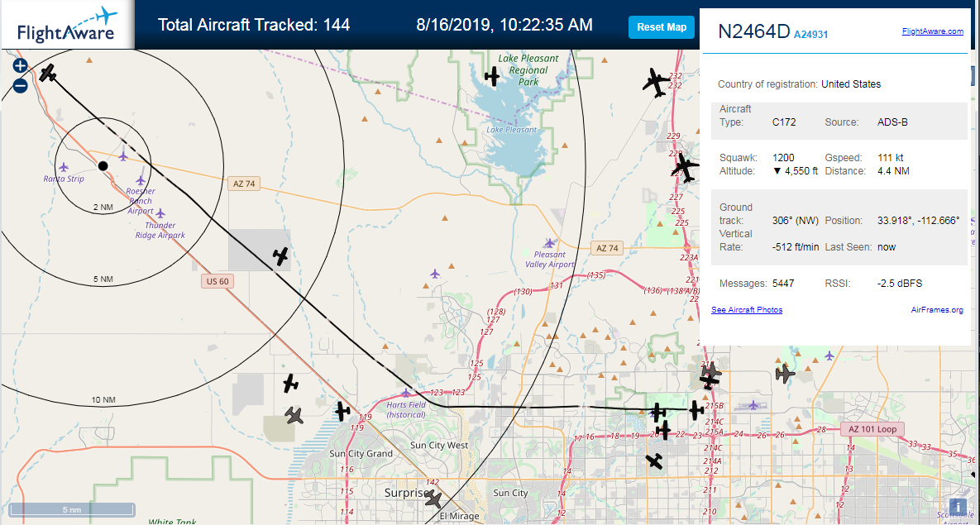
Task: Click the receiver location black dot
Action: coord(103,165)
